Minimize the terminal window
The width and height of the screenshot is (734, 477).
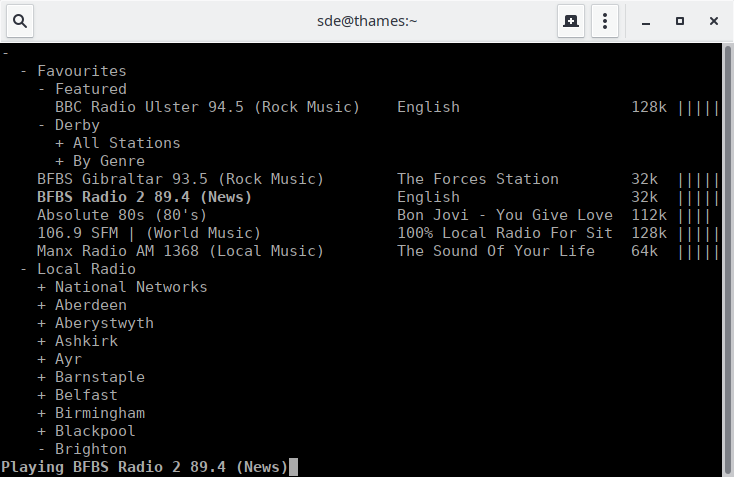click(646, 22)
